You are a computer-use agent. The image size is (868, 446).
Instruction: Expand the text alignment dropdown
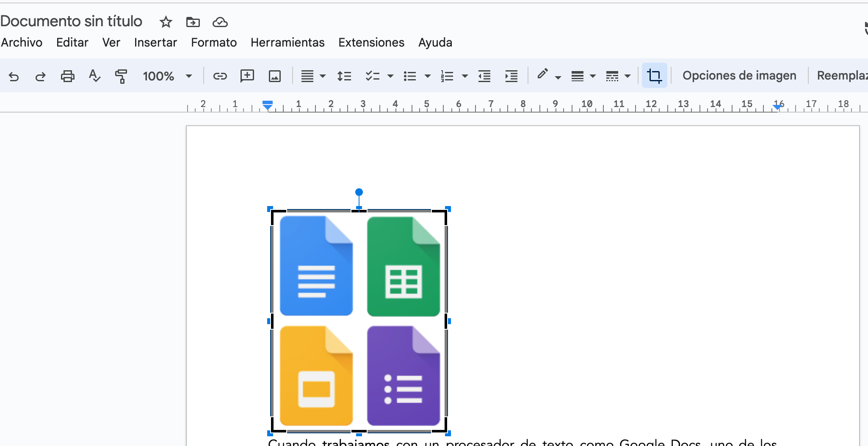coord(323,76)
